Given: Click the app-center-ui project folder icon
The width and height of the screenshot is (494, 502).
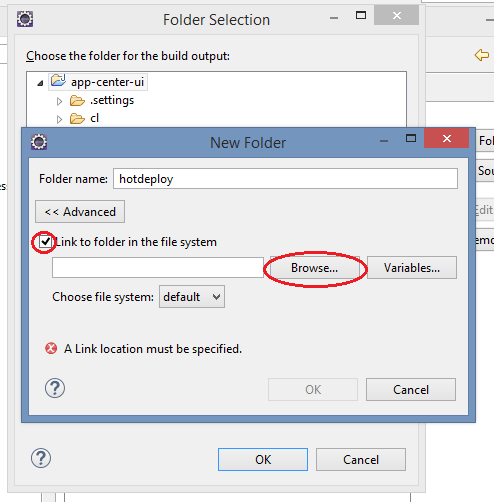Looking at the screenshot, I should pos(59,81).
